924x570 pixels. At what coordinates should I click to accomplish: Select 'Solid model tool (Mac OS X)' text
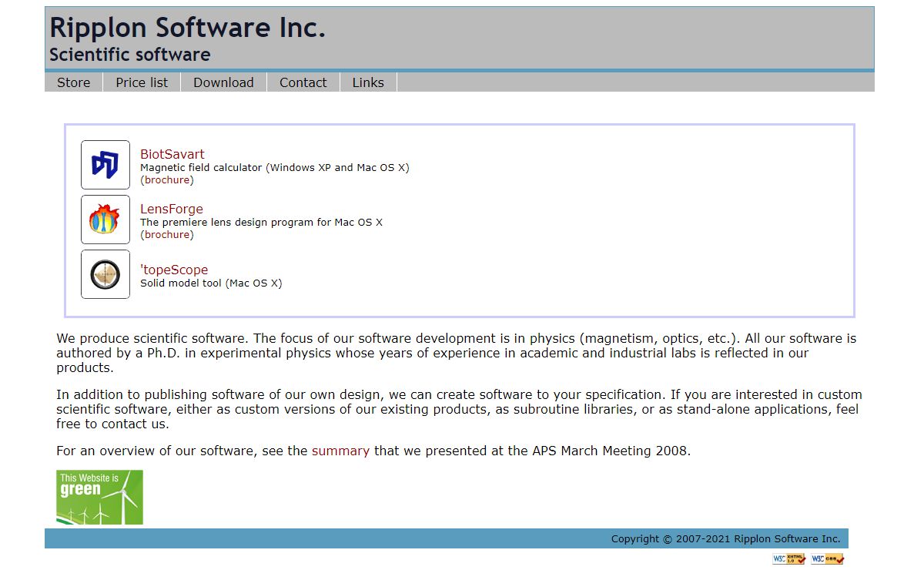coord(211,283)
